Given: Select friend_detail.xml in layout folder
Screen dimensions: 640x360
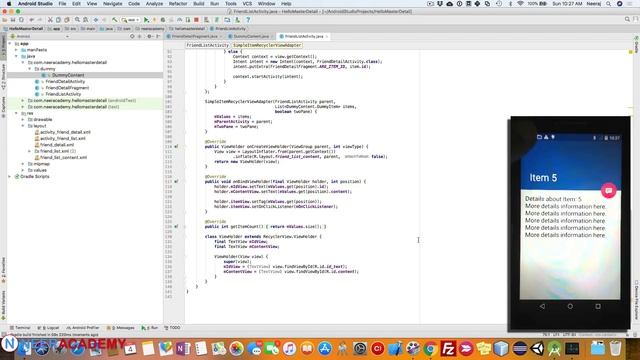Looking at the screenshot, I should (x=57, y=145).
